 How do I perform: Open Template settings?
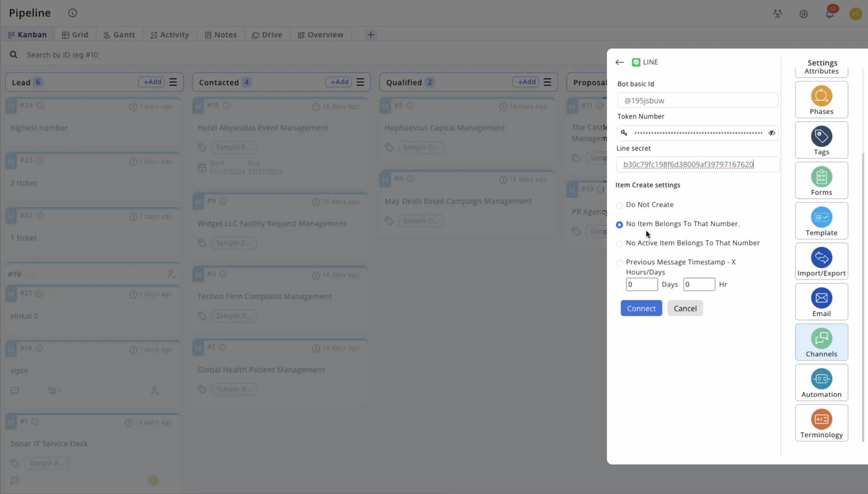click(x=821, y=221)
